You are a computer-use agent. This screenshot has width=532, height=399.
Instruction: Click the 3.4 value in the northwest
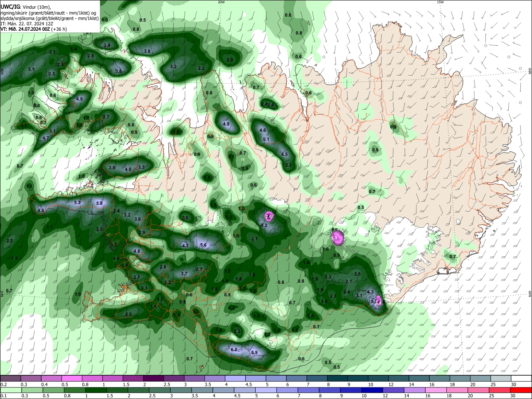[x=107, y=45]
